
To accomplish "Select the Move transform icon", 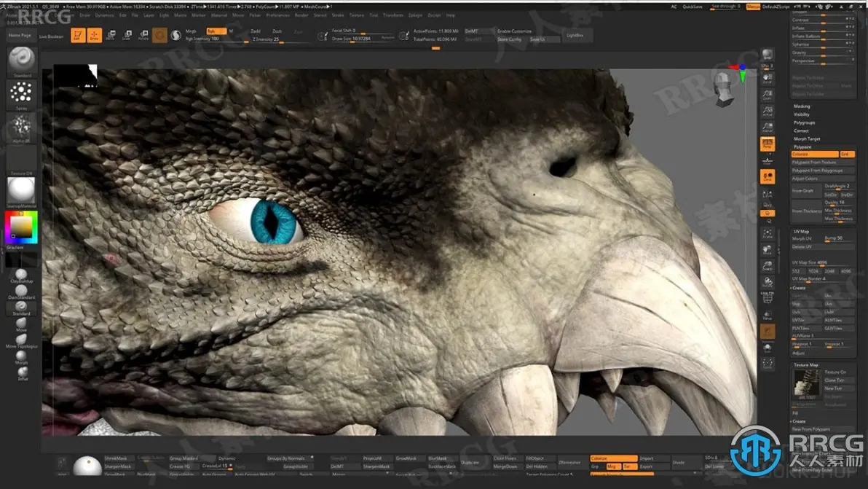I will point(111,36).
